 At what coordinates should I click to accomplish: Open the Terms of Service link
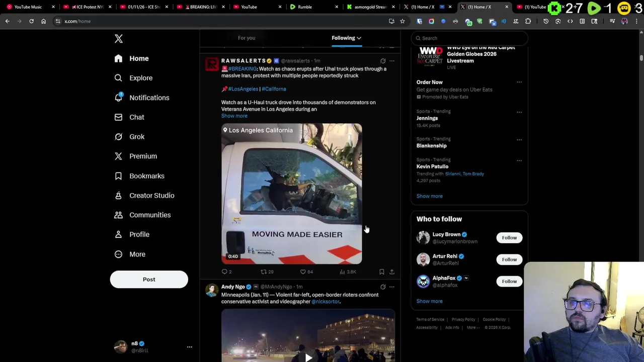[x=430, y=320]
